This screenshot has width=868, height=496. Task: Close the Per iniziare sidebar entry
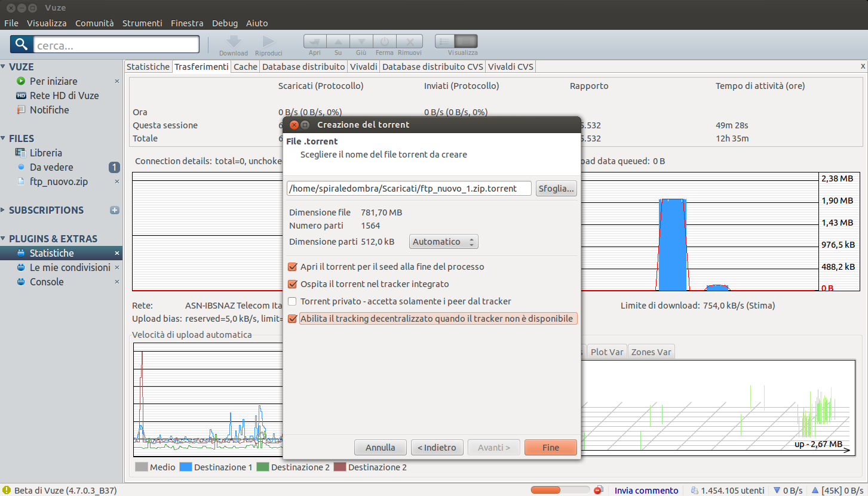(x=117, y=81)
